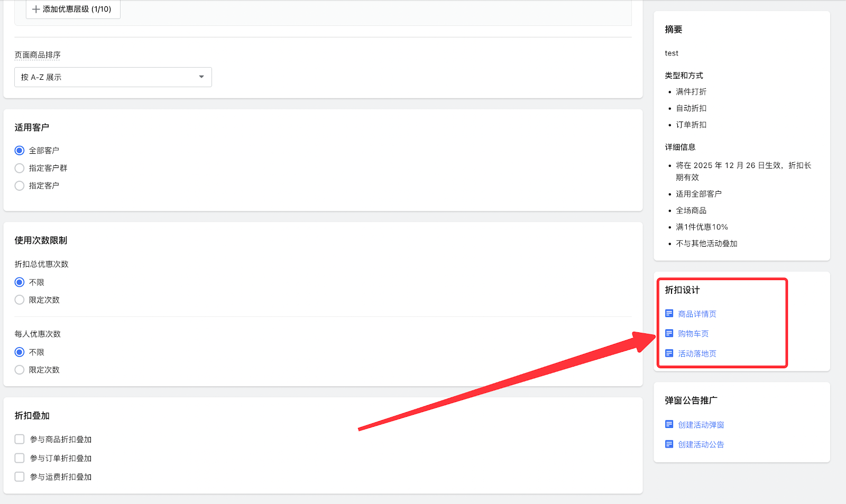Choose 限定次数 under 折扣总优惠次数
The width and height of the screenshot is (846, 504).
click(x=20, y=300)
